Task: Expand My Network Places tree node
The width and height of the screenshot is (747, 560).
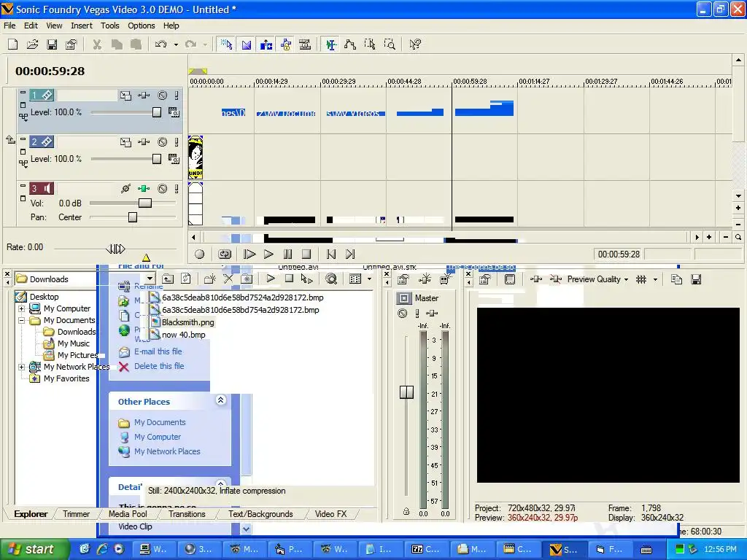Action: (21, 367)
